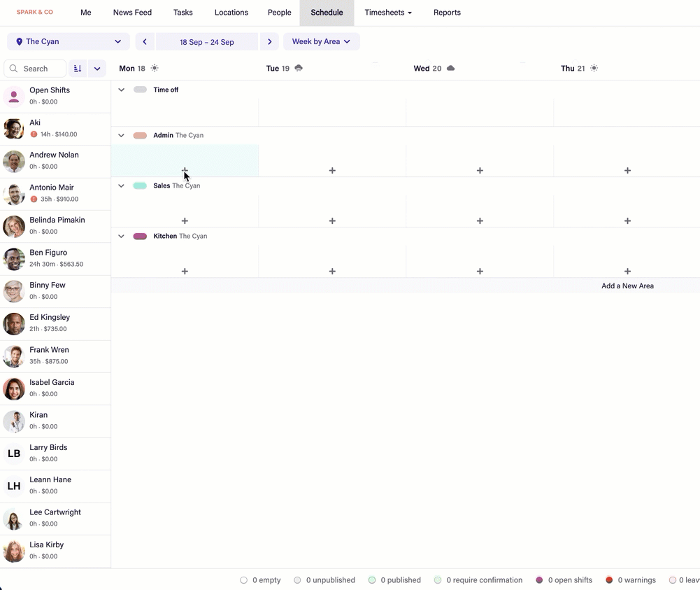The image size is (700, 590).
Task: Click Antonio Mair's warning icon
Action: (34, 199)
